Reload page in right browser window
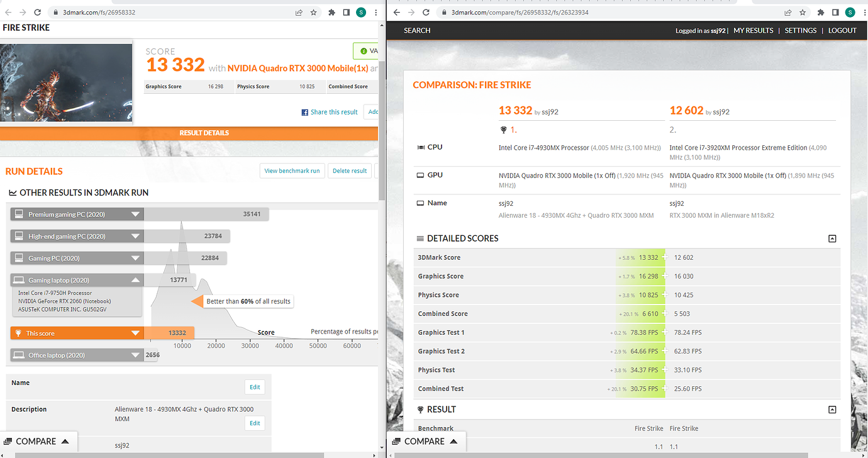 pos(426,12)
